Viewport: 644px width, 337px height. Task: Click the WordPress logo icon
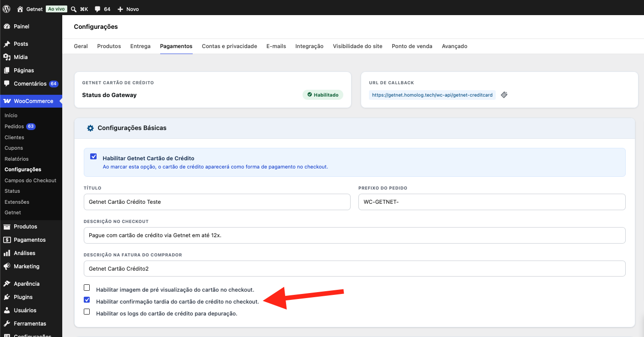click(6, 9)
